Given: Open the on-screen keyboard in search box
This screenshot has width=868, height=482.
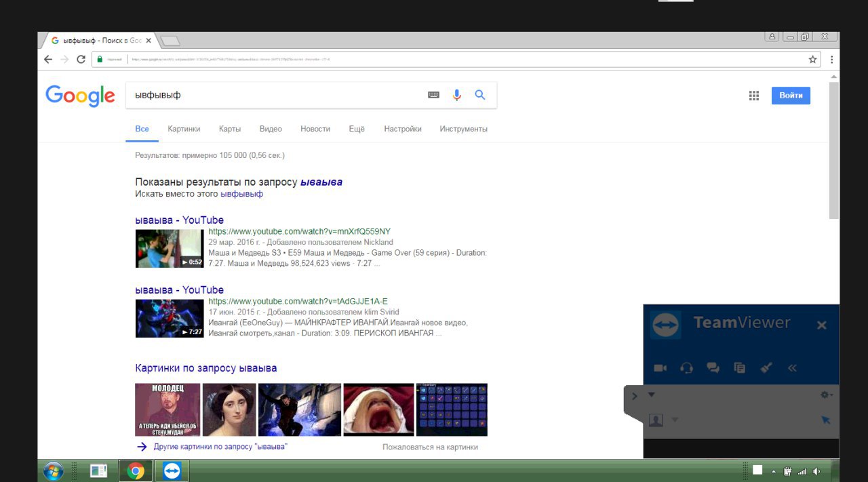Looking at the screenshot, I should tap(433, 96).
